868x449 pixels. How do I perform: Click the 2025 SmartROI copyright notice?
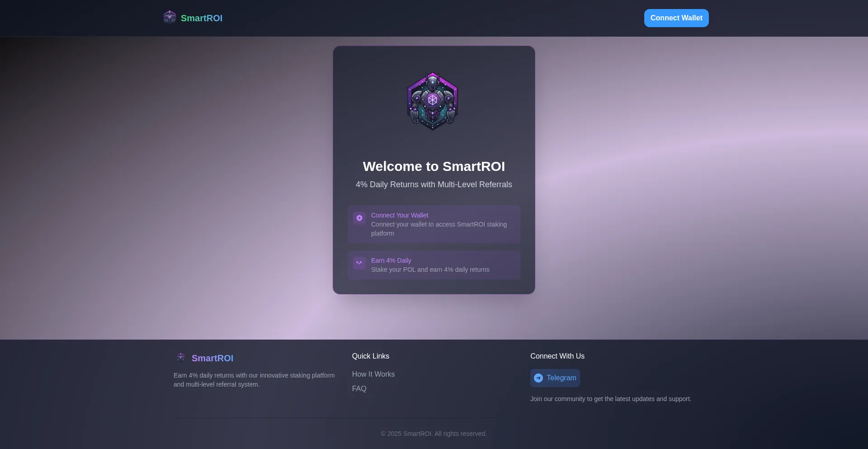[434, 434]
